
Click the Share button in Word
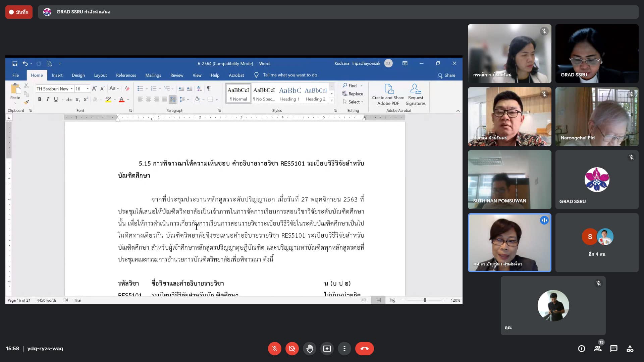coord(446,75)
